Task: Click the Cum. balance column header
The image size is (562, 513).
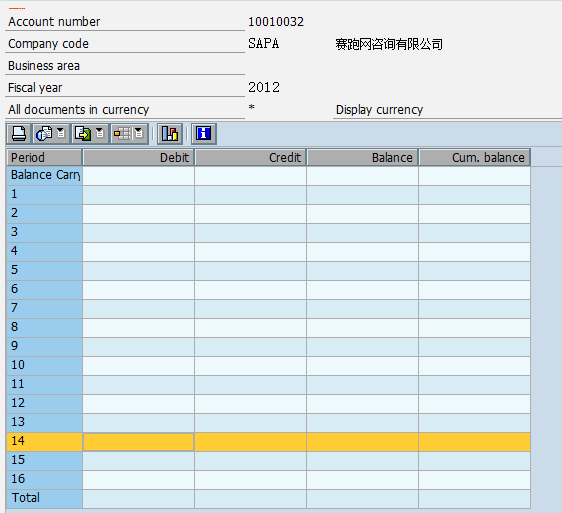Action: [475, 158]
